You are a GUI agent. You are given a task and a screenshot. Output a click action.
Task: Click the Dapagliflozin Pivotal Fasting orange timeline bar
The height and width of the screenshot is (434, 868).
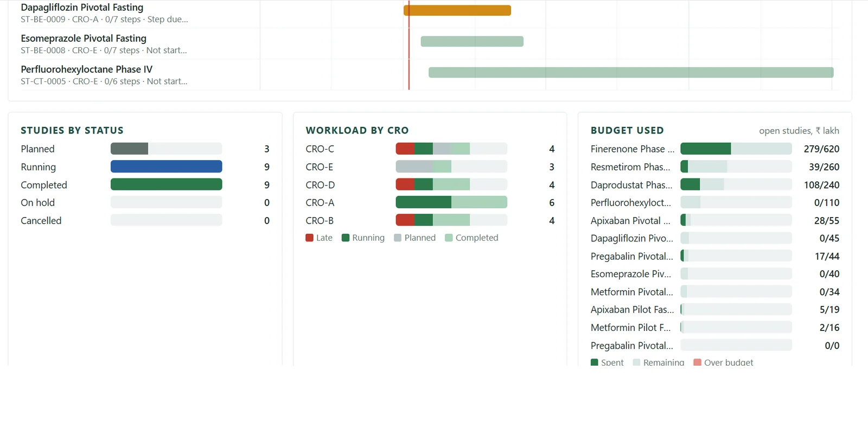coord(457,10)
